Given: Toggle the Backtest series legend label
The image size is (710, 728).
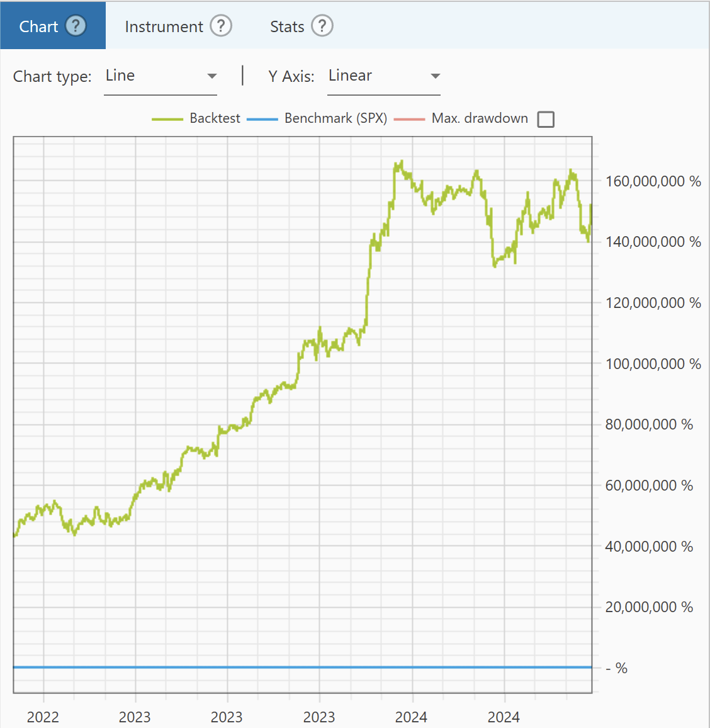Looking at the screenshot, I should pos(215,118).
